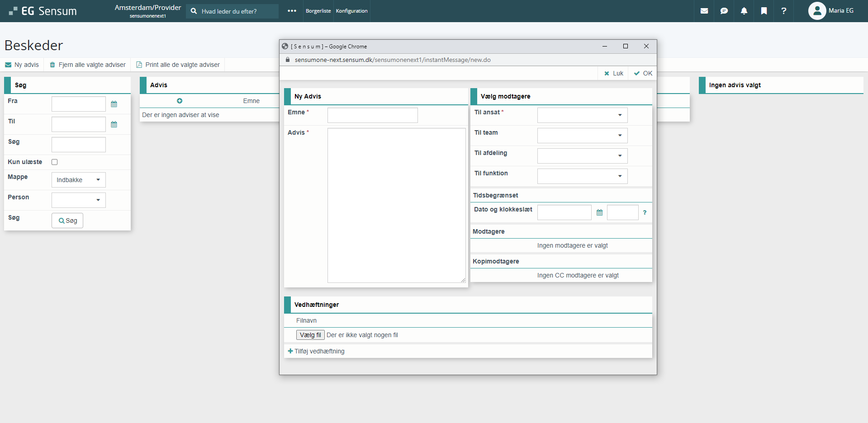Click the three dots more menu
Viewport: 868px width, 423px height.
(x=292, y=11)
